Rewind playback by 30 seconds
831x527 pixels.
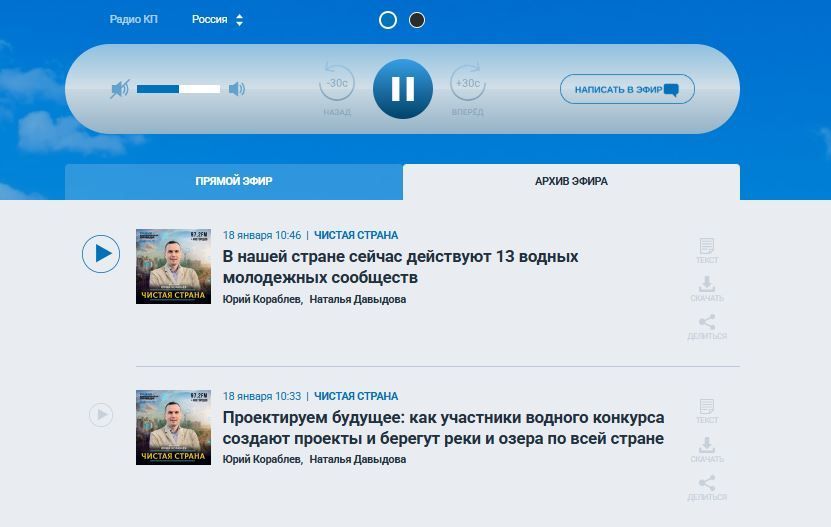(x=337, y=84)
